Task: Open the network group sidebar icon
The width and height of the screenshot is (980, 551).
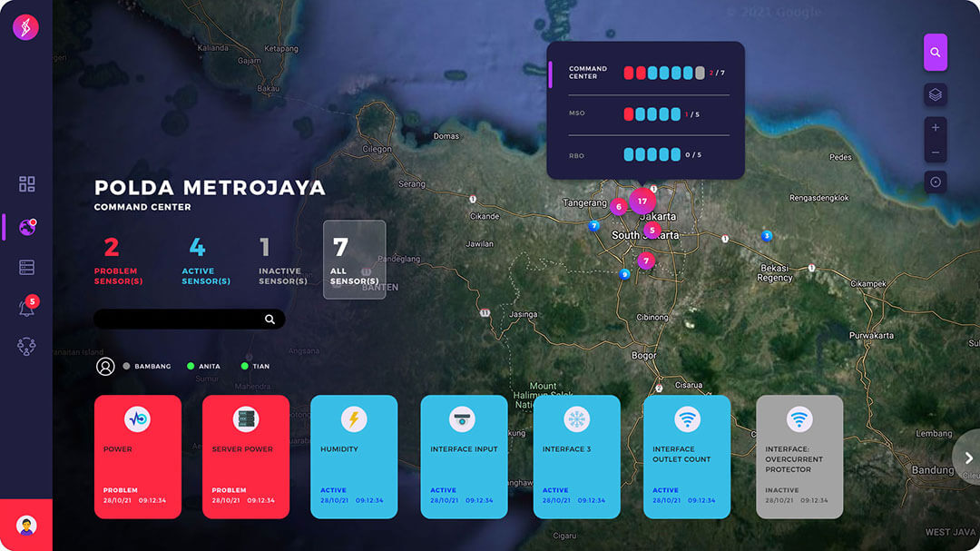Action: click(x=26, y=346)
